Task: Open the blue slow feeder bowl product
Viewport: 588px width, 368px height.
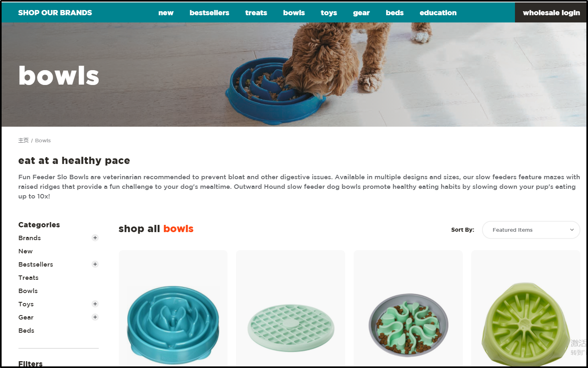Action: (173, 309)
